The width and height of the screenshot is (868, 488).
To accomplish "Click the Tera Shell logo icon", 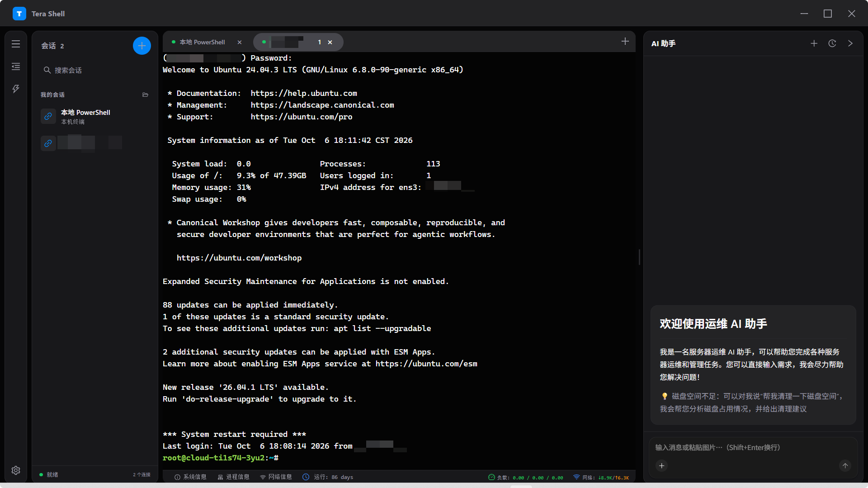I will (19, 14).
